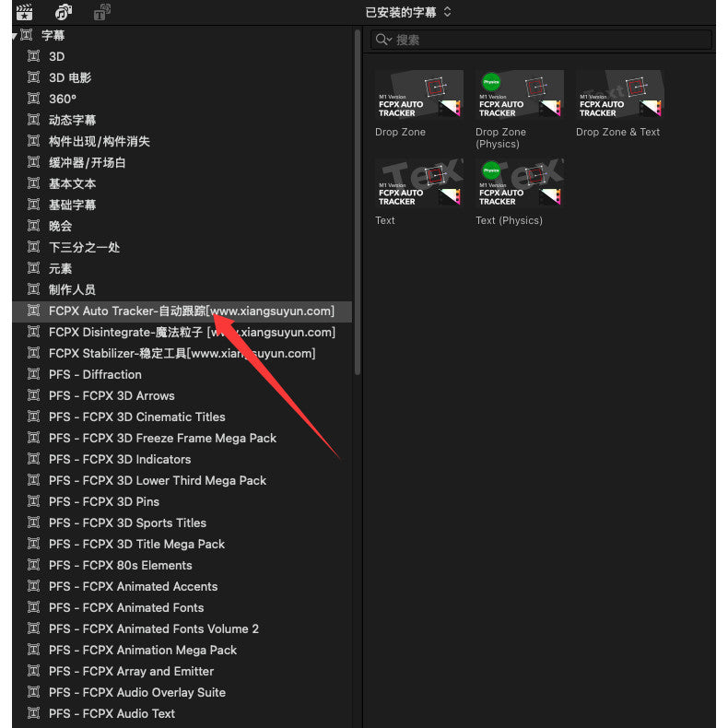Select PFS - FCPX 3D Indicators category

(x=182, y=459)
